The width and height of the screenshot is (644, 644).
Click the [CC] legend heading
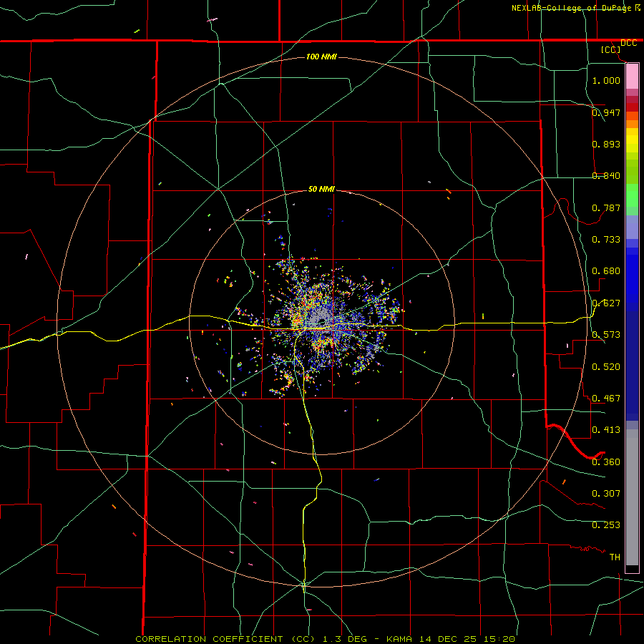click(x=611, y=49)
